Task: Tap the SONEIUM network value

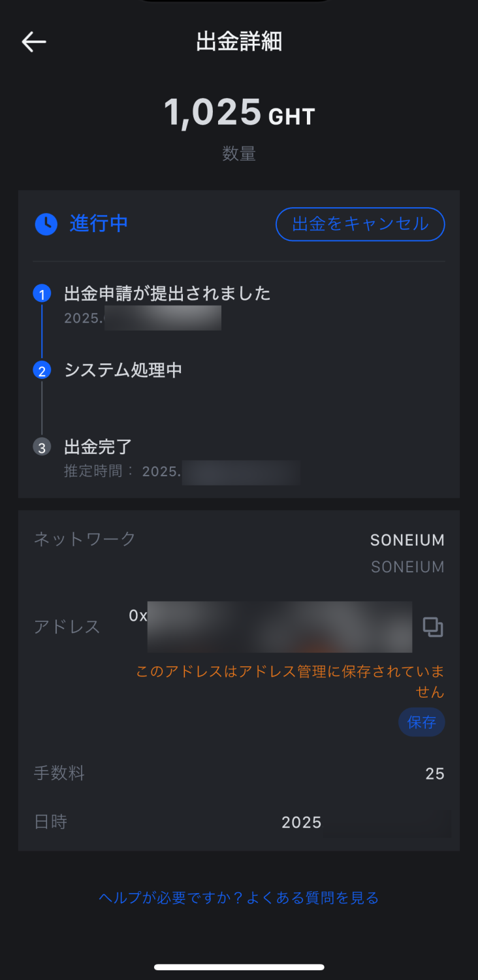Action: tap(407, 540)
